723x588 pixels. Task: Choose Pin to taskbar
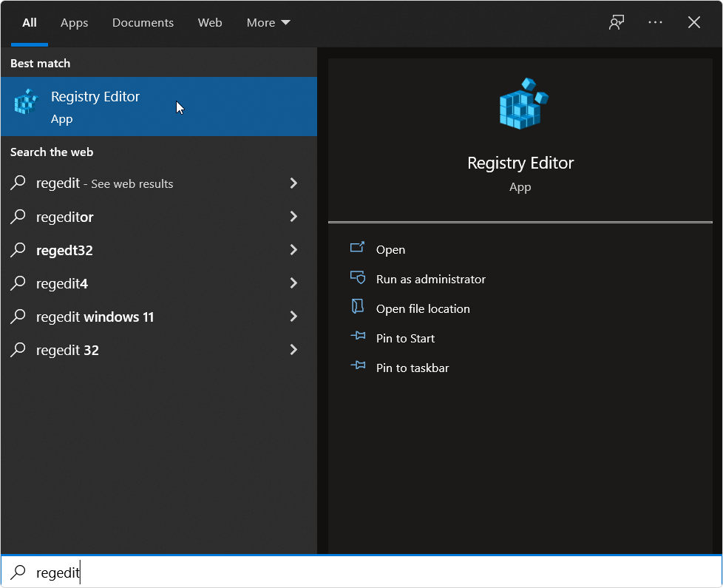tap(413, 368)
